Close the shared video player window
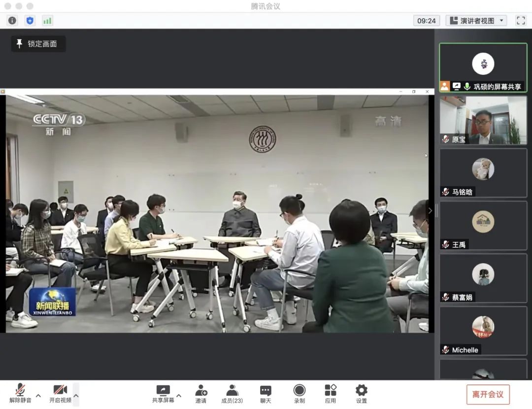The height and width of the screenshot is (409, 532). tap(427, 92)
